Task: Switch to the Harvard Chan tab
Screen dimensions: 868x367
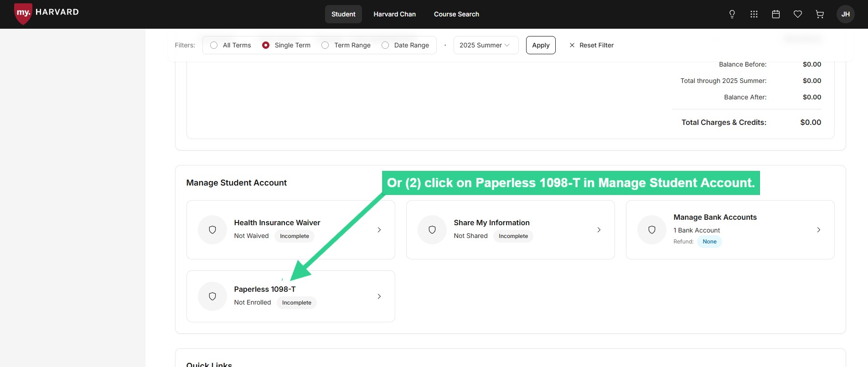Action: (395, 14)
